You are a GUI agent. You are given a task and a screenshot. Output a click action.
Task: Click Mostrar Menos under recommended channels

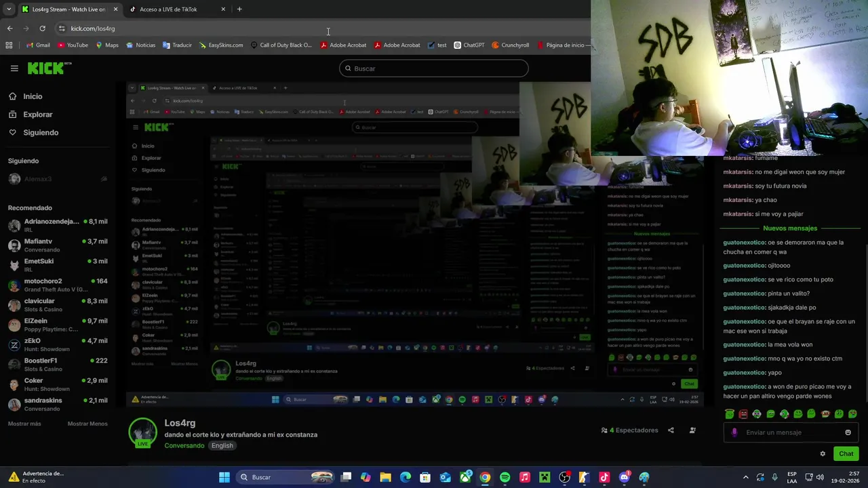click(87, 424)
